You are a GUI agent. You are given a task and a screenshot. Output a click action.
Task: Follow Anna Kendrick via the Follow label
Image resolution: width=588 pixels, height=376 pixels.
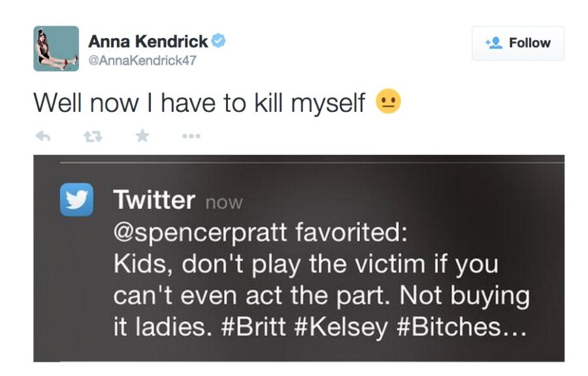(x=529, y=43)
